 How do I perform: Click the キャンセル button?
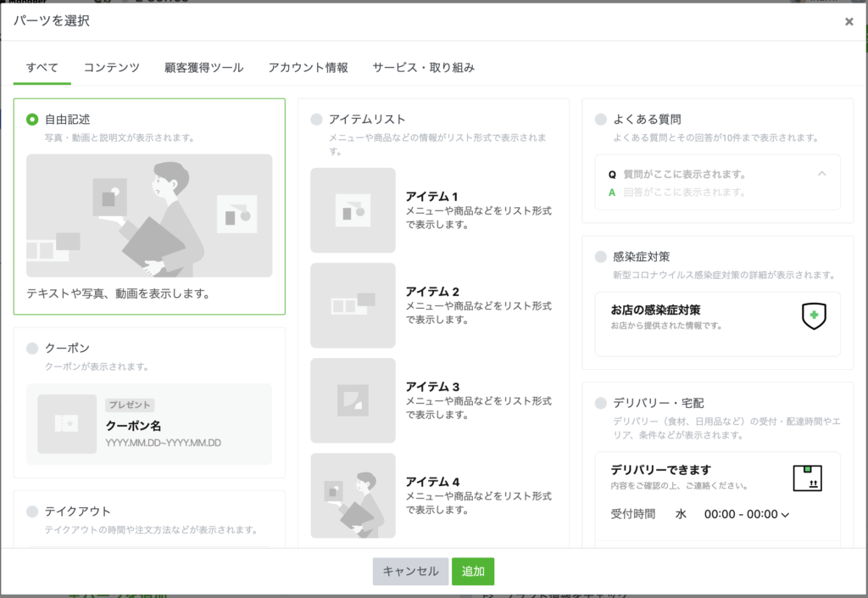pyautogui.click(x=410, y=572)
